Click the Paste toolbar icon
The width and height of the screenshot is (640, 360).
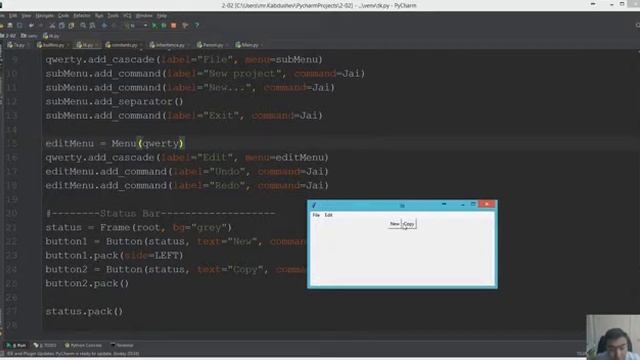click(71, 25)
